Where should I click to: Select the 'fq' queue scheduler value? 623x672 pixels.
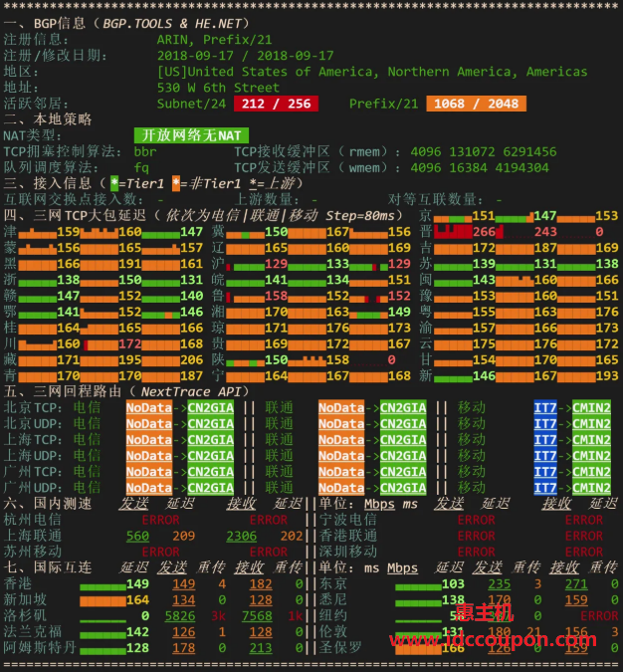141,168
